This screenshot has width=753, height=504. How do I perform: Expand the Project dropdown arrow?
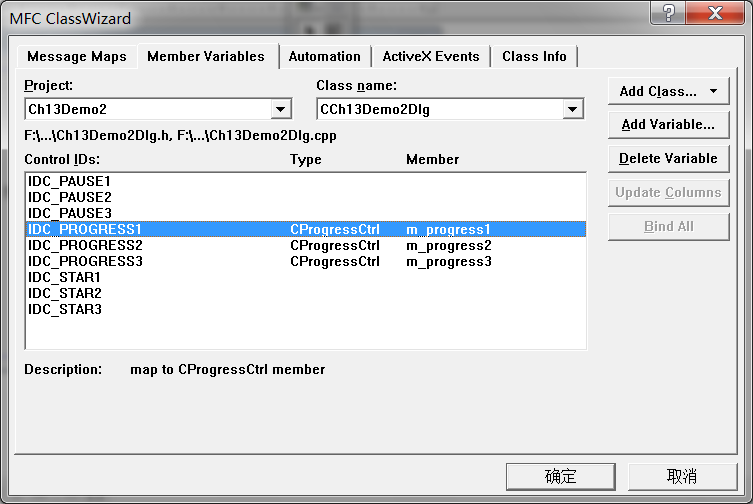(x=281, y=110)
